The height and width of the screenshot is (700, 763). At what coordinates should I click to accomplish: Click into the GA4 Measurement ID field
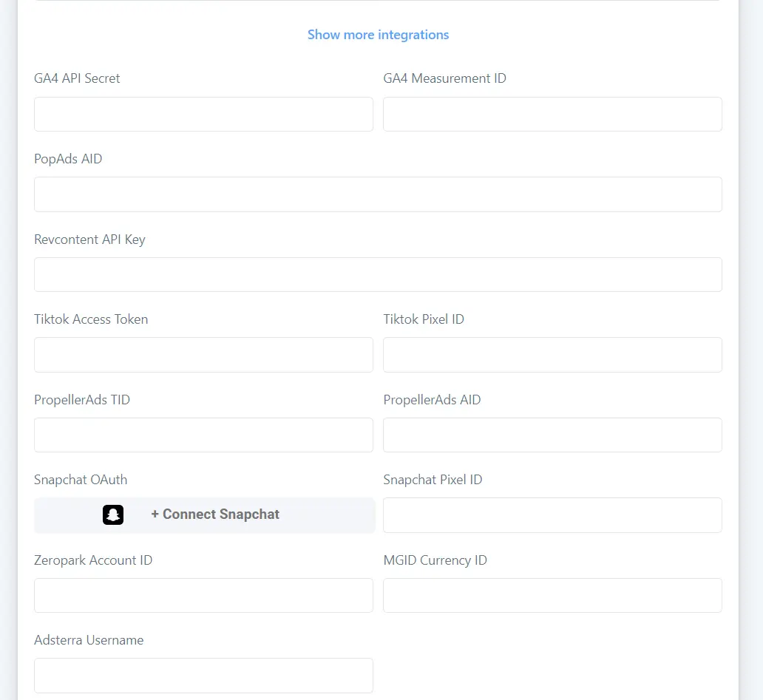[552, 115]
